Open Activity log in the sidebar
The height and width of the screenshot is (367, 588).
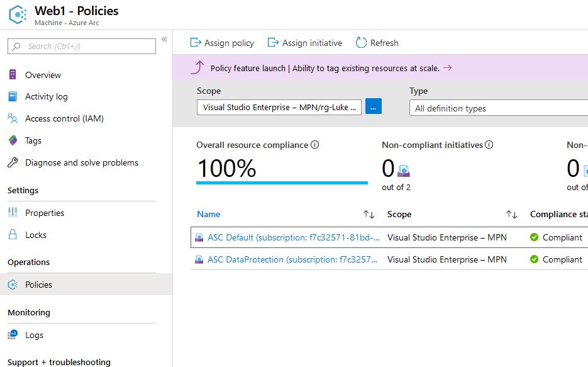[x=47, y=97]
